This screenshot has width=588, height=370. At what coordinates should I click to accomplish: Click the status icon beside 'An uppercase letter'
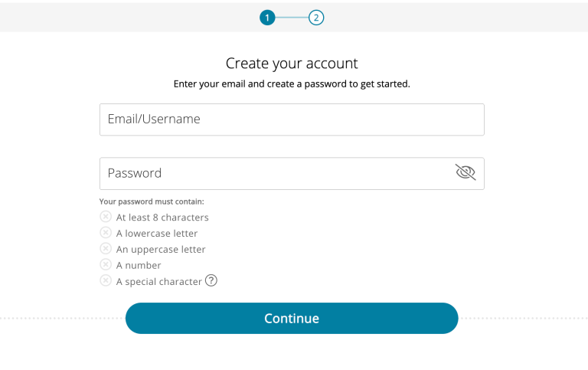(106, 249)
